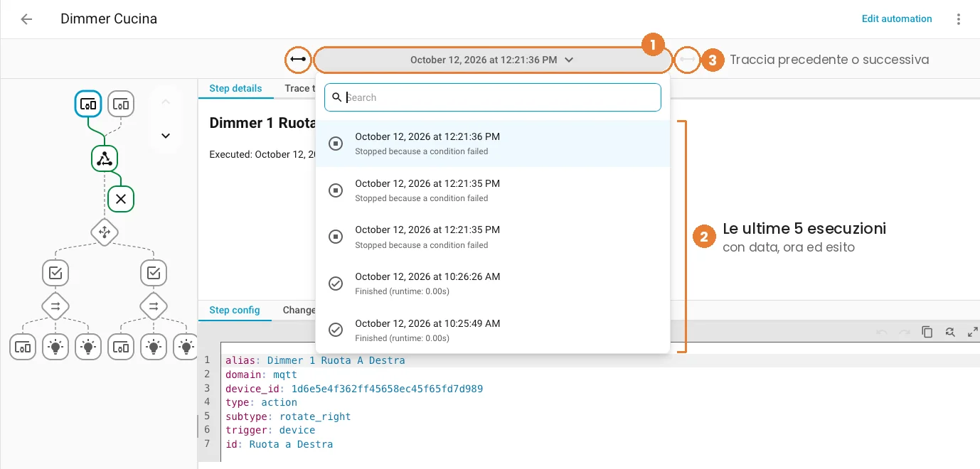Click the Edit automation link
Image resolution: width=980 pixels, height=469 pixels.
click(897, 19)
